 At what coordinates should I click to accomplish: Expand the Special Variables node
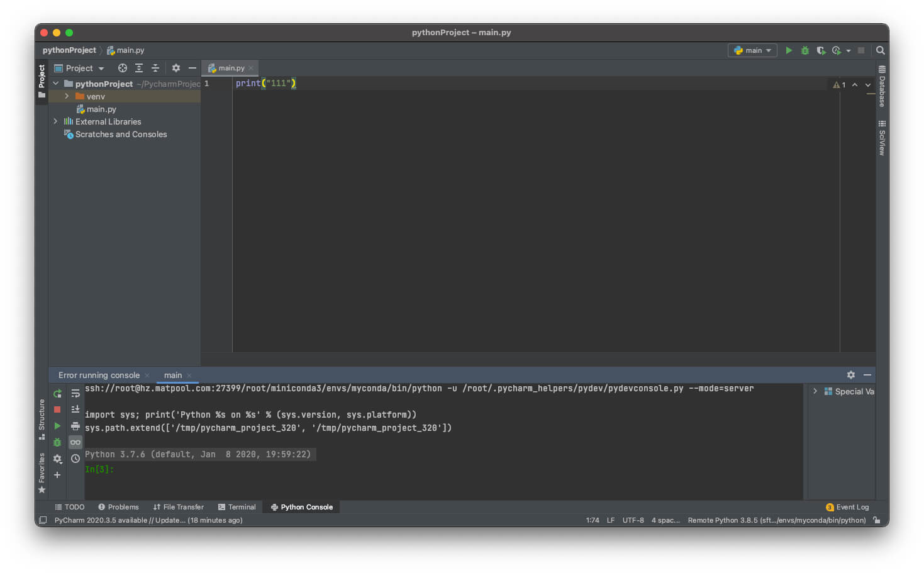(x=815, y=391)
